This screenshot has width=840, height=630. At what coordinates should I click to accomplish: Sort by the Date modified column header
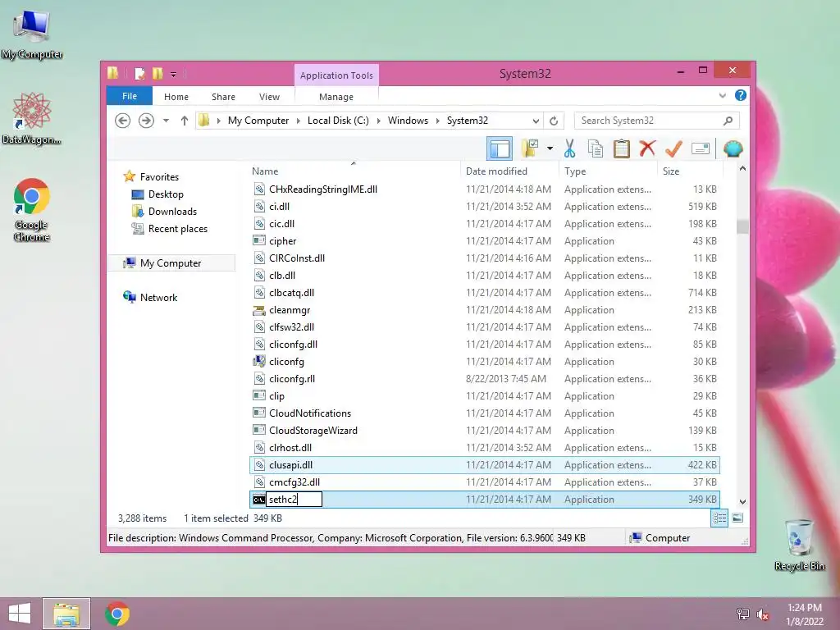point(496,171)
